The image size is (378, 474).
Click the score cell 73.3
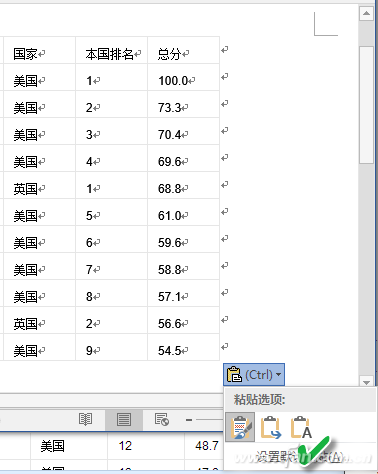(184, 104)
